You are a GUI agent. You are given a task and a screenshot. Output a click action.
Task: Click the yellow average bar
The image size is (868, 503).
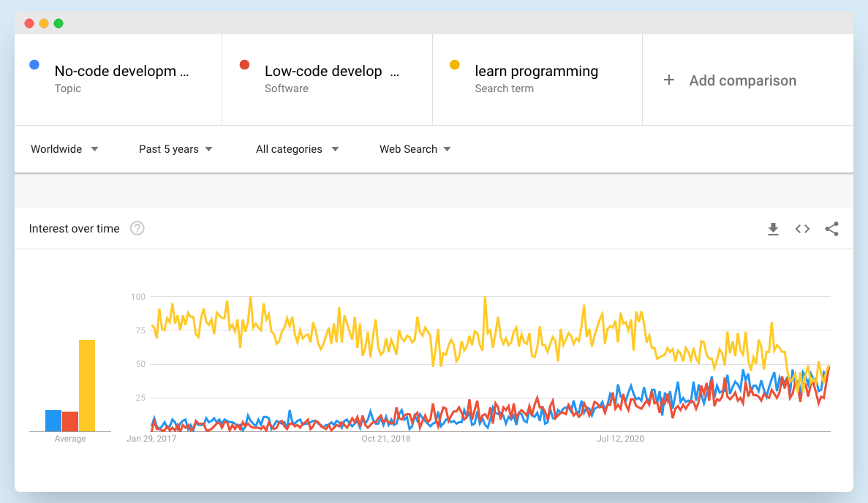(x=87, y=385)
